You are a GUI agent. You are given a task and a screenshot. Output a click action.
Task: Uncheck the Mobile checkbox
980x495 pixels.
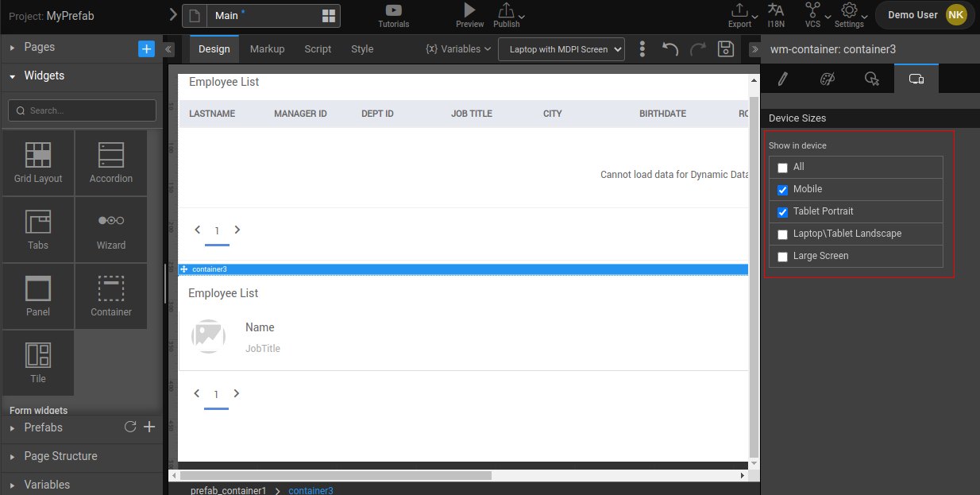point(783,190)
